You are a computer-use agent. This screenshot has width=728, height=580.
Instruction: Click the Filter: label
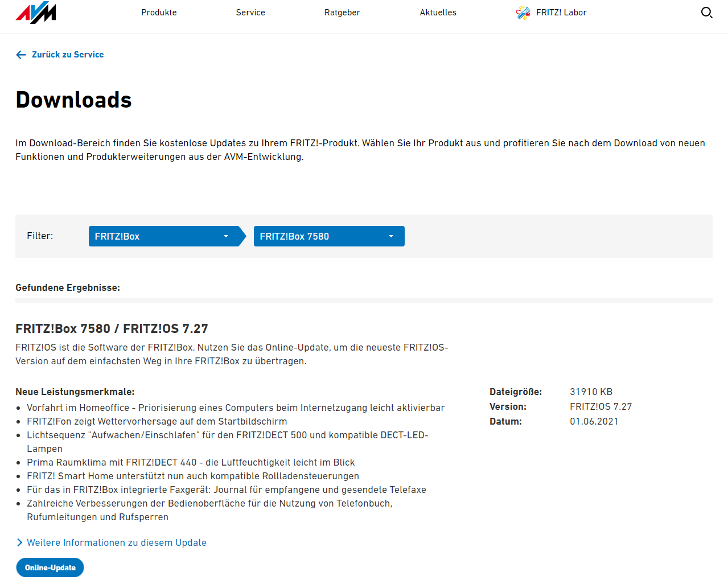(x=40, y=236)
